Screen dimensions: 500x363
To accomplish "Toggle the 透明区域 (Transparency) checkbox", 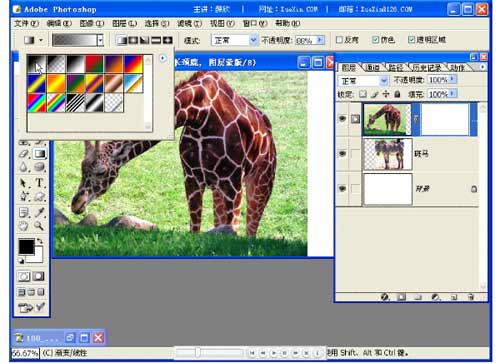I will click(x=412, y=40).
